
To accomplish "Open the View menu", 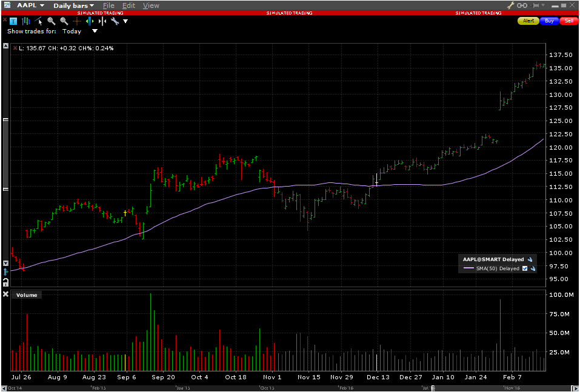I will (x=151, y=5).
